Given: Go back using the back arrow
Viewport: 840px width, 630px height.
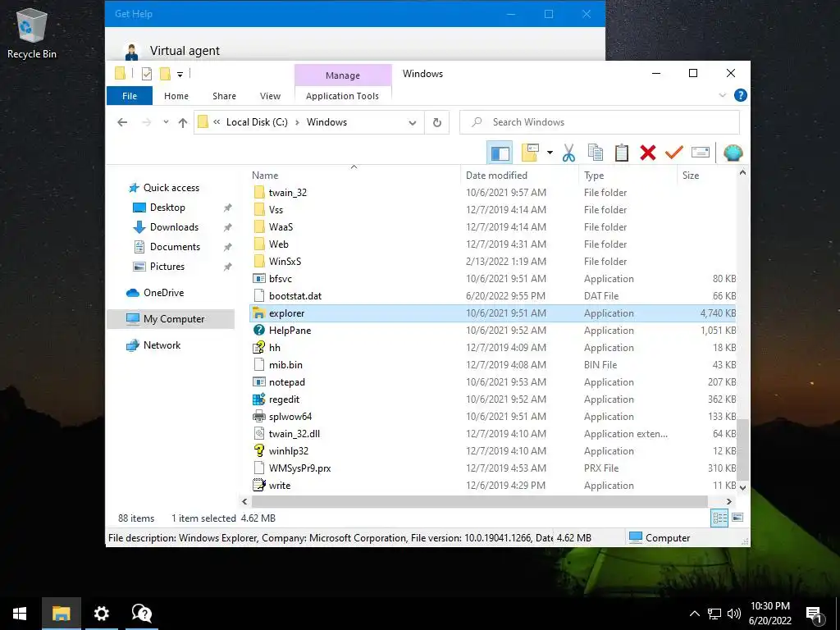Looking at the screenshot, I should point(122,122).
